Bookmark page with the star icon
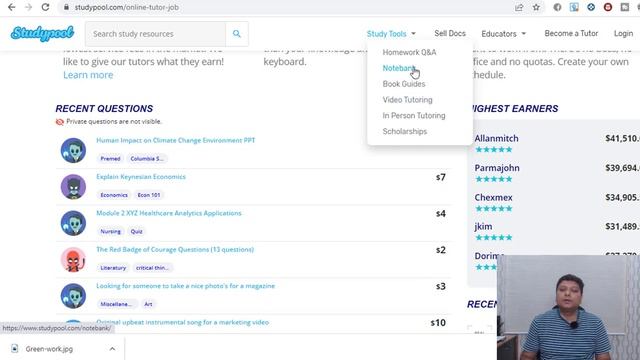640x360 pixels. tap(536, 7)
